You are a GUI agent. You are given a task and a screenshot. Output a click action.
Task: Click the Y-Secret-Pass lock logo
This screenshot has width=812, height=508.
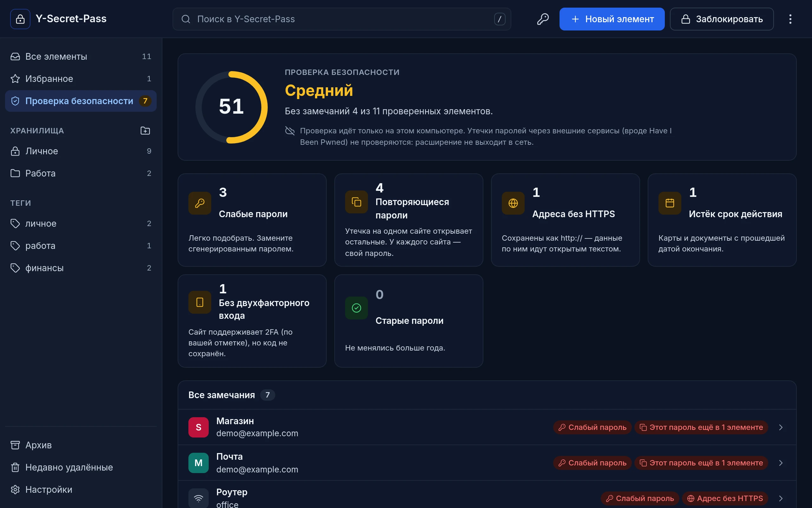(20, 19)
